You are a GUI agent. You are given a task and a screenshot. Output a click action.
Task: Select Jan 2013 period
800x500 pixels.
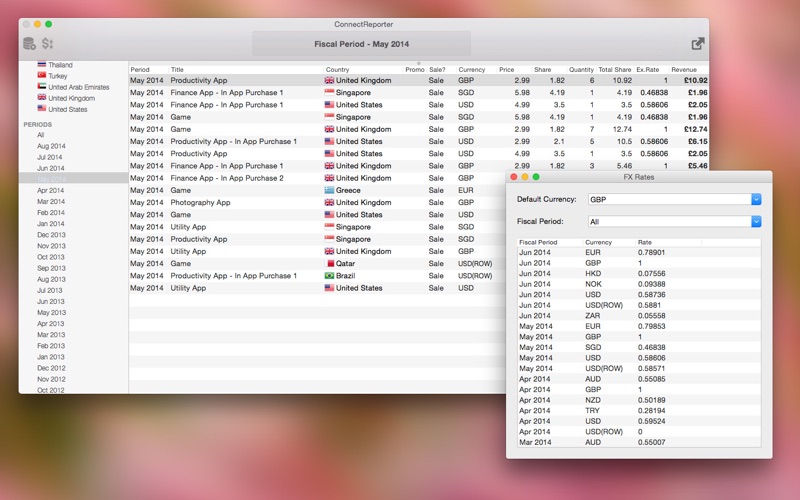coord(51,357)
